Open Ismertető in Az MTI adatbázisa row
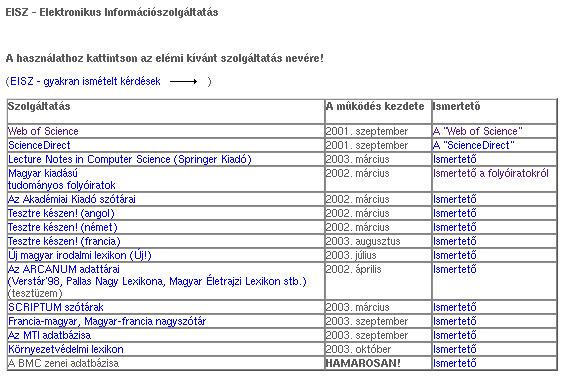This screenshot has width=566, height=376. click(455, 336)
